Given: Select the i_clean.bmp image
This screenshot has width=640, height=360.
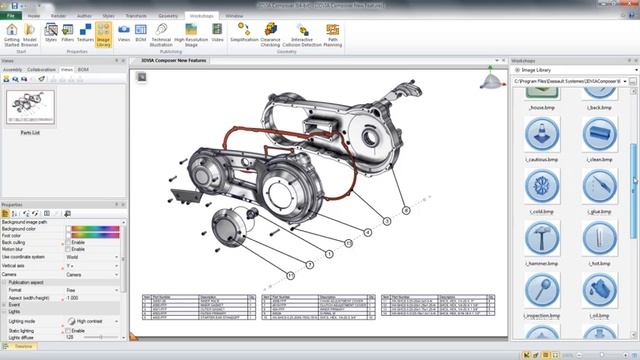Looking at the screenshot, I should (599, 134).
